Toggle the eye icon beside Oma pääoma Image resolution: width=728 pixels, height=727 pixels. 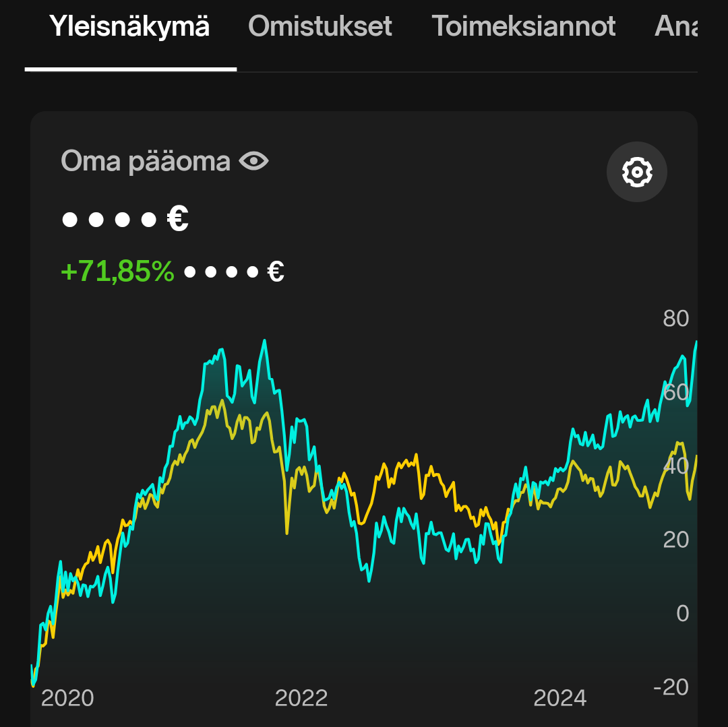253,162
